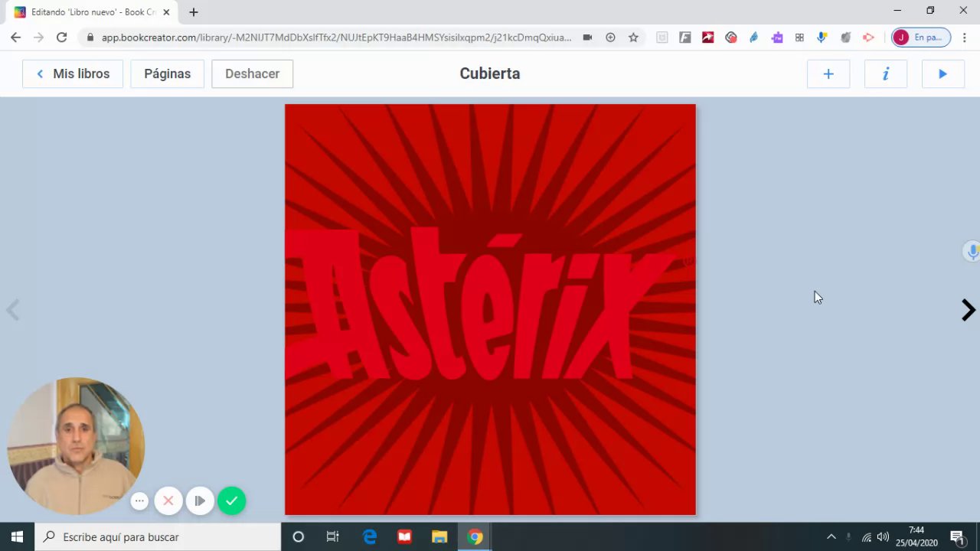Click the install app plus-circle icon

coord(610,37)
